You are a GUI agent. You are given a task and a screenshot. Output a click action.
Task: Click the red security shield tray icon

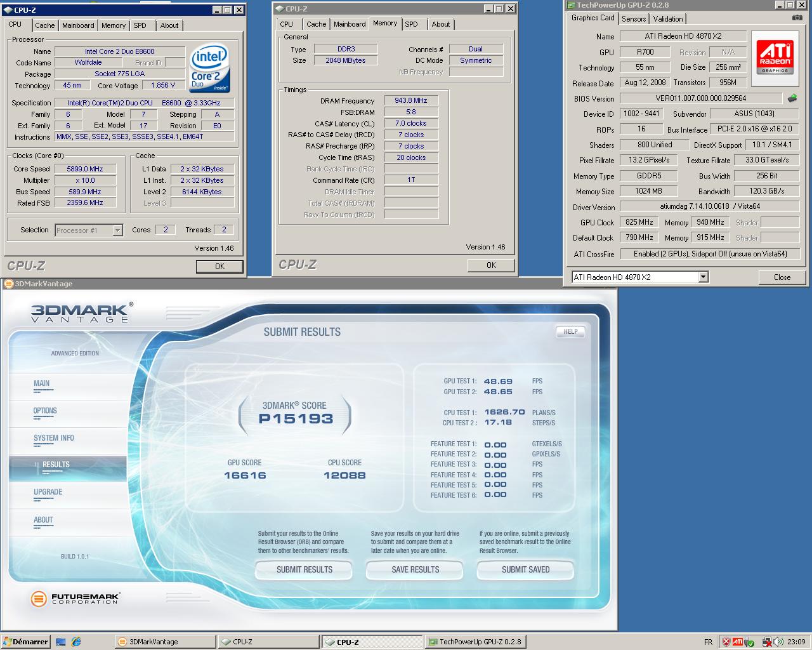click(726, 642)
